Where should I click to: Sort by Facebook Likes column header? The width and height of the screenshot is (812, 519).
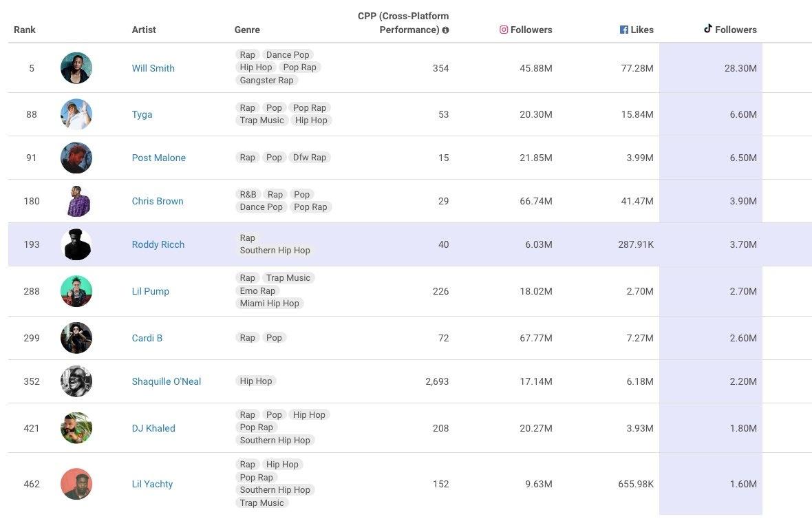(637, 30)
